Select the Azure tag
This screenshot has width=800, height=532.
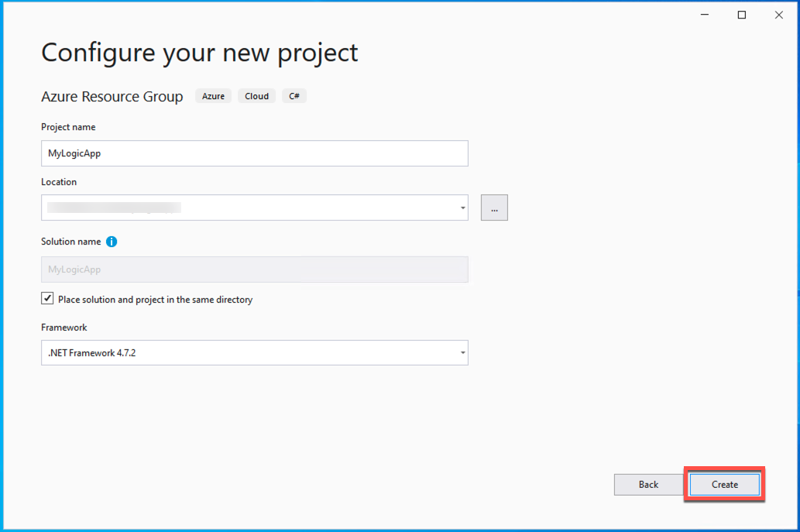[212, 96]
